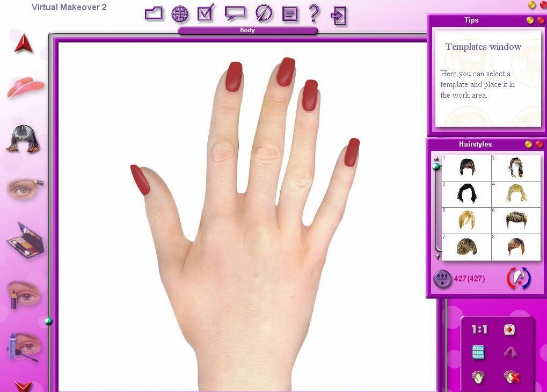Click Hairstyles list scroll down arrow
547x392 pixels.
(437, 257)
